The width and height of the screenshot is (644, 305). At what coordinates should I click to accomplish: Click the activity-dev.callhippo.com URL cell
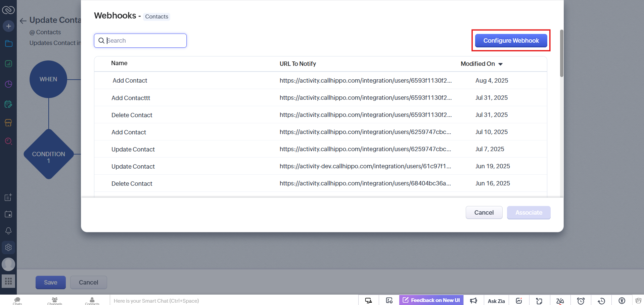(365, 166)
